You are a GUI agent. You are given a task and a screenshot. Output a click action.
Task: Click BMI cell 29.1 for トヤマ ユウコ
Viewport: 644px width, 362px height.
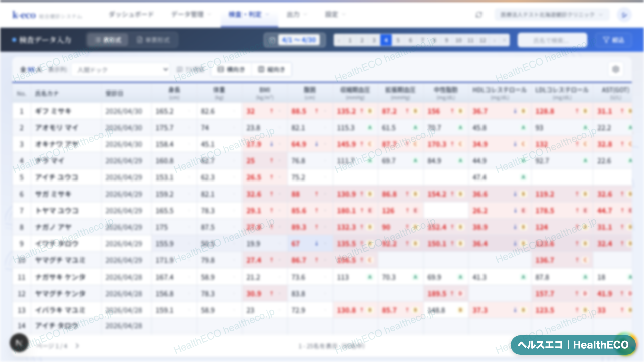(265, 211)
